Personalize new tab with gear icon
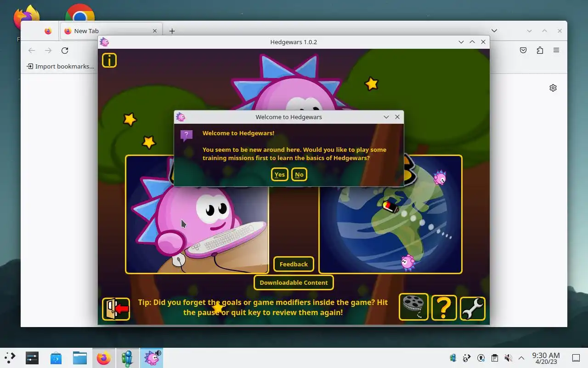Viewport: 588px width, 368px height. click(553, 88)
